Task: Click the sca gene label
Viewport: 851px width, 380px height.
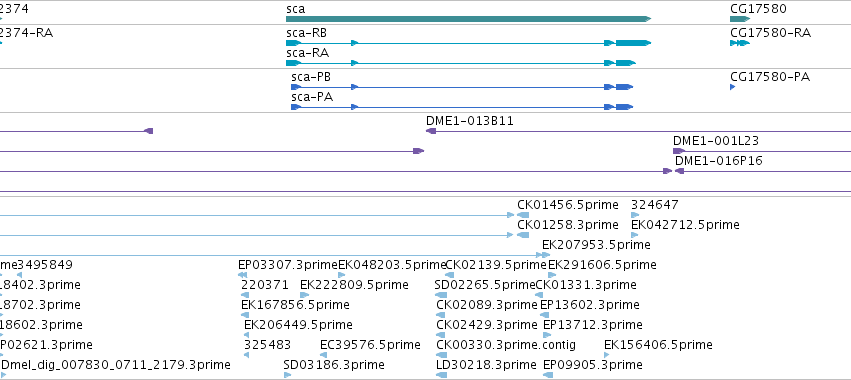Action: coord(295,9)
